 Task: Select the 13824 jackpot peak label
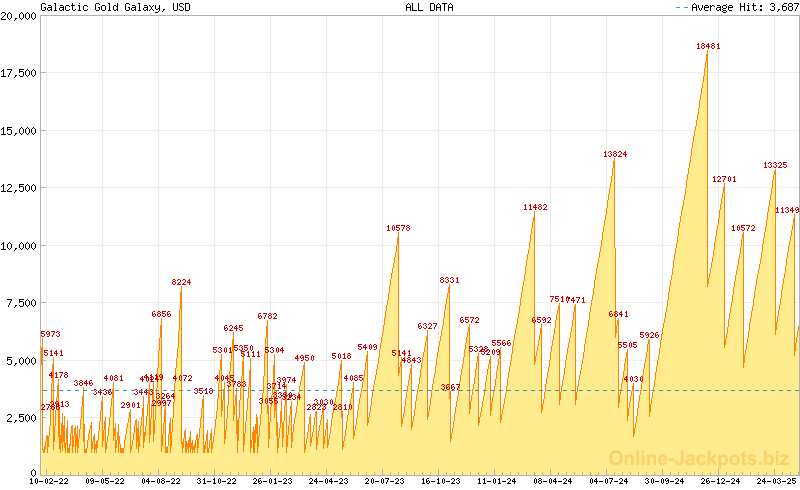[x=615, y=154]
